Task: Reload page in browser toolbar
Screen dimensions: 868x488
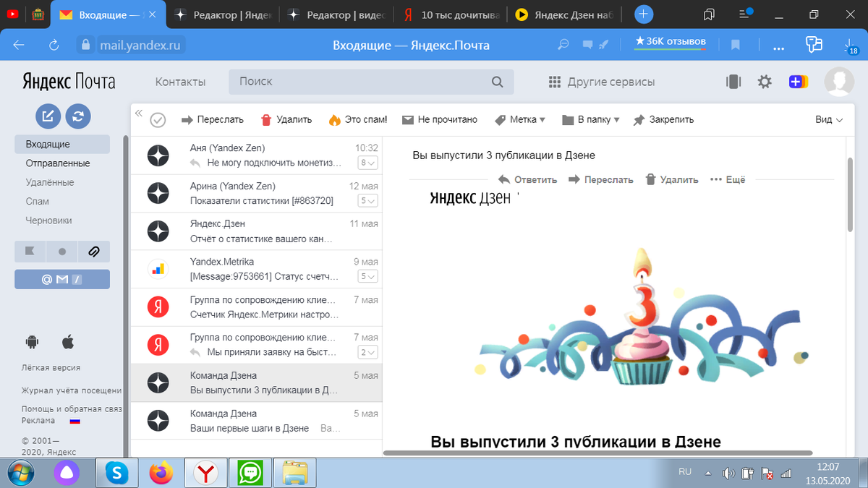Action: click(x=54, y=45)
